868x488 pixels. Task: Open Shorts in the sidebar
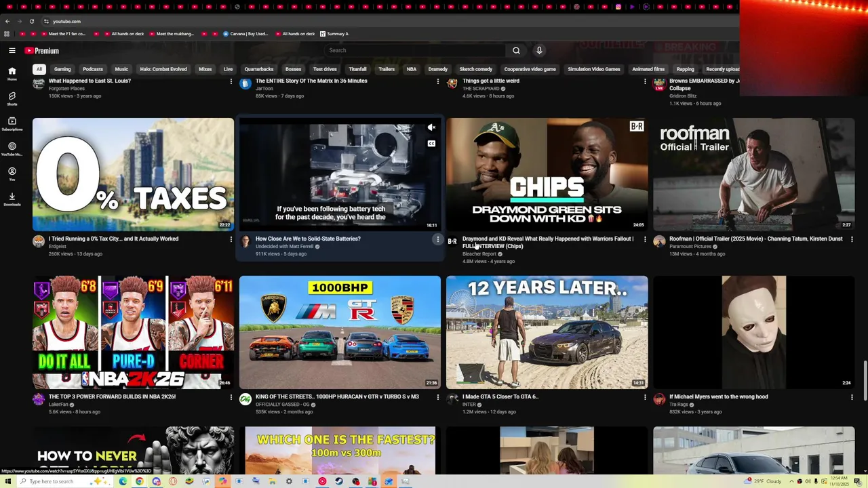[12, 99]
